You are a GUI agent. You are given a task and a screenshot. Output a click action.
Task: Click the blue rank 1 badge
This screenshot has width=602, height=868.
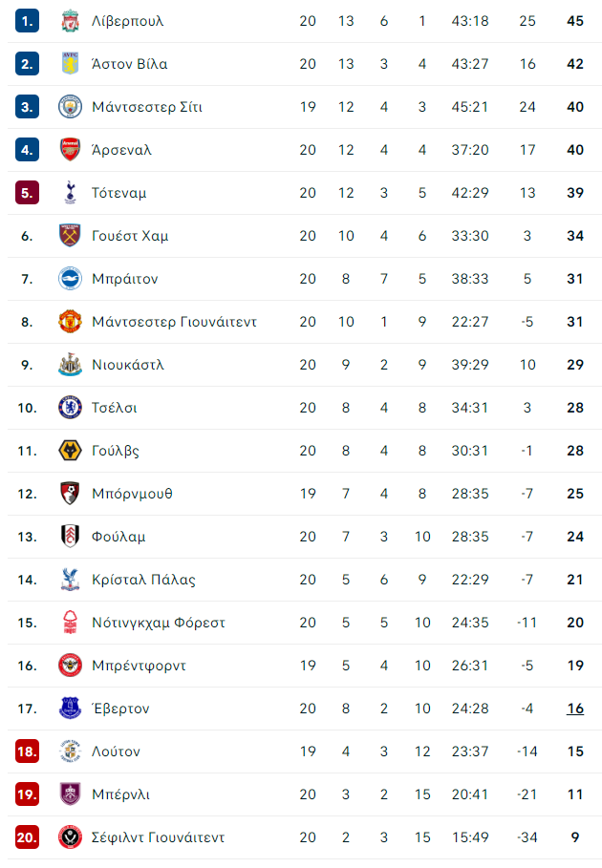click(x=27, y=21)
